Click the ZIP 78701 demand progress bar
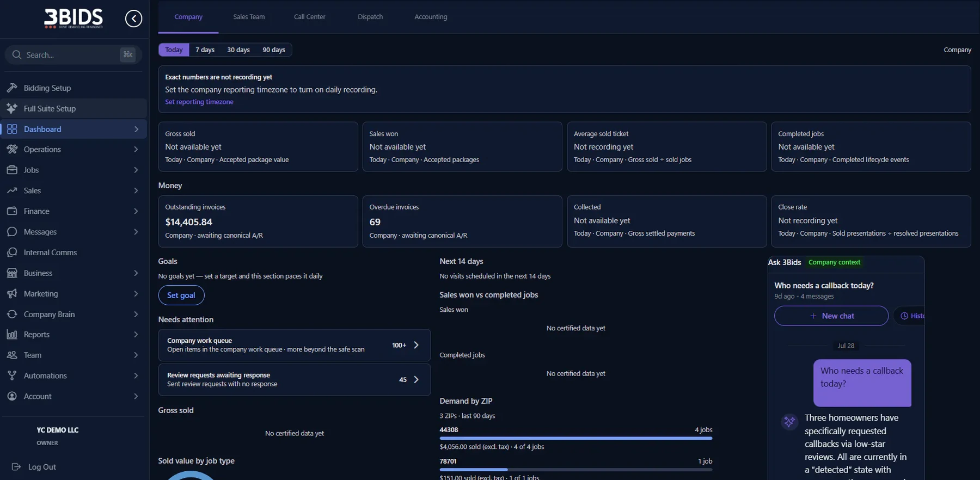Screen dimensions: 980x480 (x=575, y=470)
